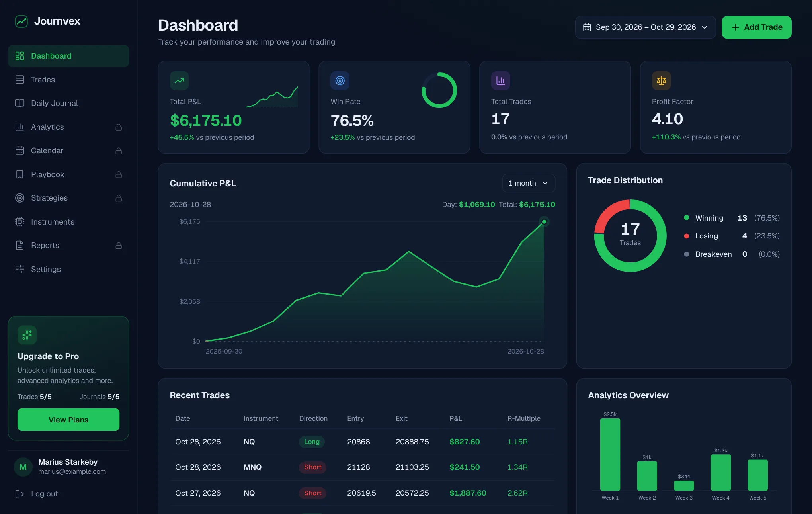Click Marius Starkeby profile name
Screen dimensions: 812x514
68,462
